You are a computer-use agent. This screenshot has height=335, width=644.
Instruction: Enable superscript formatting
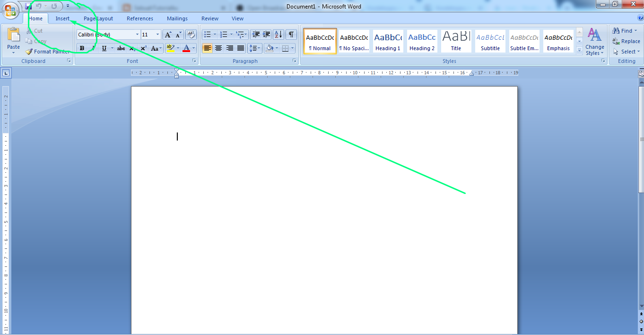tap(143, 48)
